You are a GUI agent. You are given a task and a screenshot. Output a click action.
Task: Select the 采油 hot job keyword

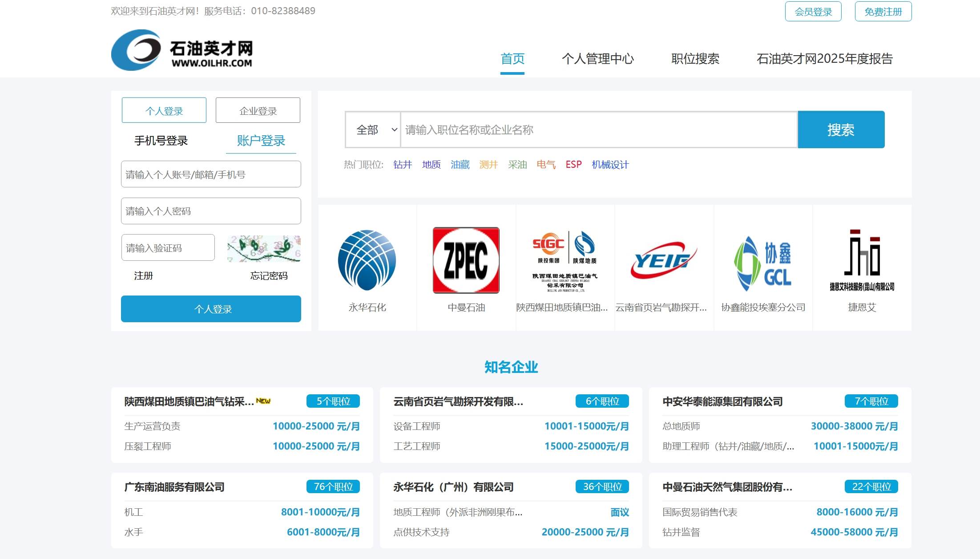517,165
